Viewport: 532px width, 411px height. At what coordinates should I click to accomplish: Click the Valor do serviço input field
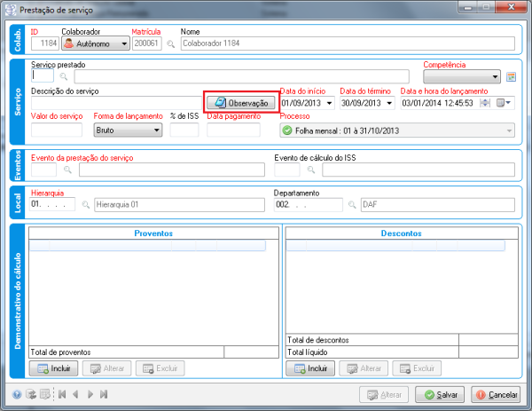(56, 130)
